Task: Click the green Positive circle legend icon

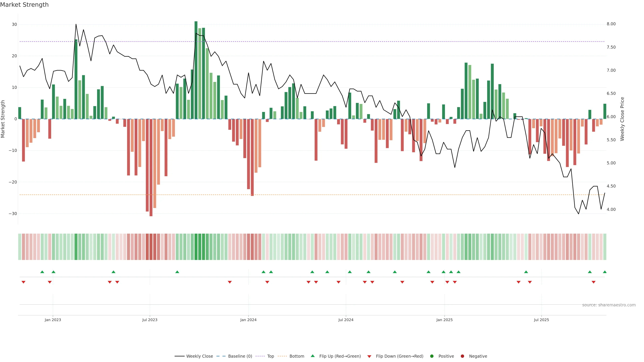Action: 432,356
